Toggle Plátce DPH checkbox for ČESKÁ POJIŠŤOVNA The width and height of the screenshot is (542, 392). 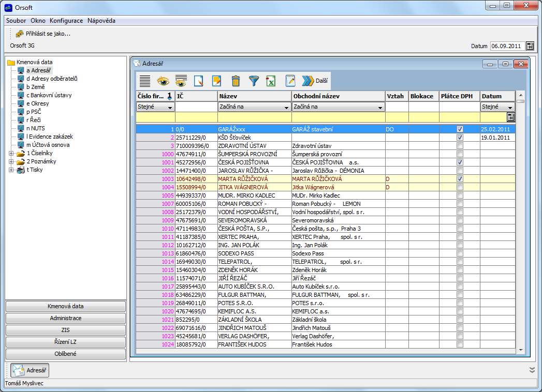click(x=460, y=162)
